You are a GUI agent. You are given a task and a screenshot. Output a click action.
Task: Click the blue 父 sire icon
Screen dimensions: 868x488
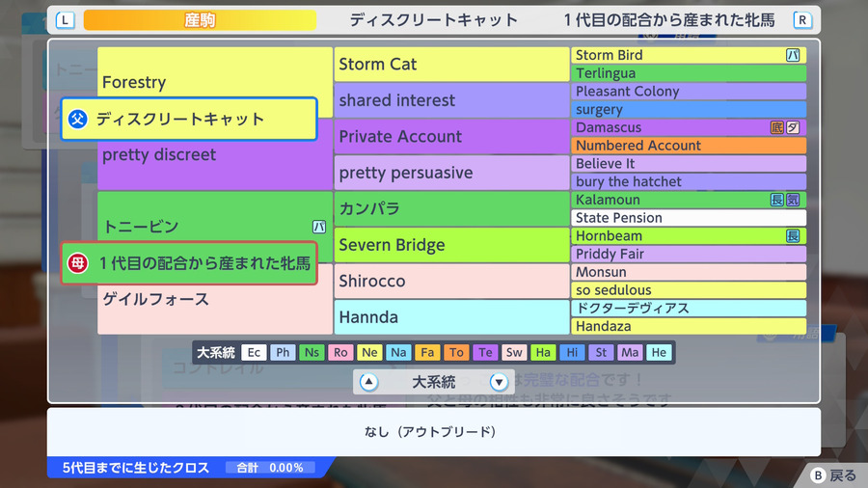coord(78,119)
